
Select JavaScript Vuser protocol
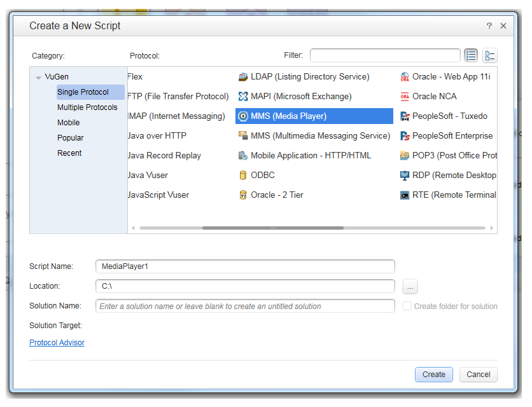coord(158,195)
